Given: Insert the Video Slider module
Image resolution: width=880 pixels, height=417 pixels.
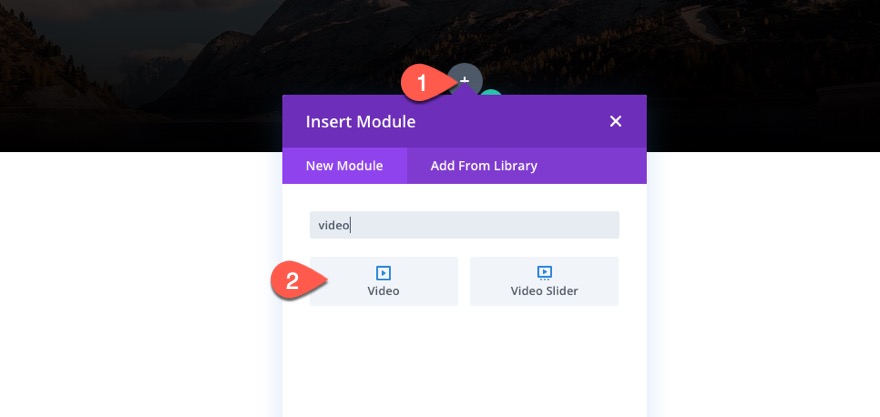Looking at the screenshot, I should [544, 281].
